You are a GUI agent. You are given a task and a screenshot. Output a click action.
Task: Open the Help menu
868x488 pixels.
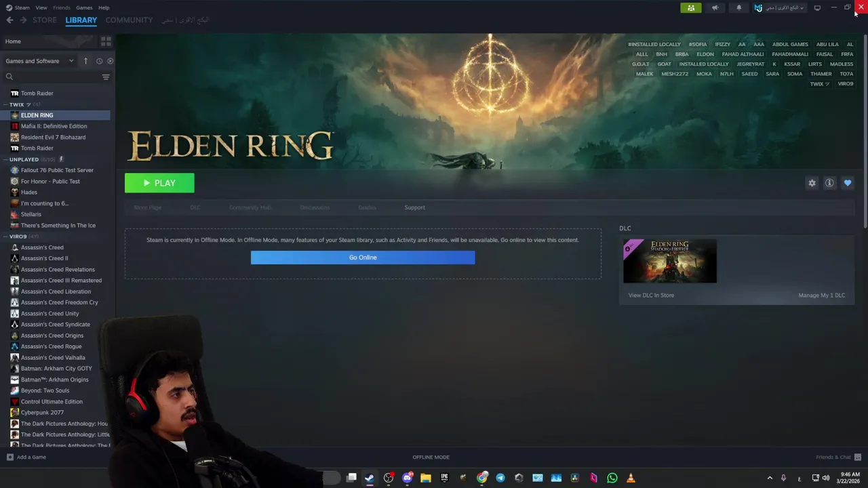tap(104, 8)
